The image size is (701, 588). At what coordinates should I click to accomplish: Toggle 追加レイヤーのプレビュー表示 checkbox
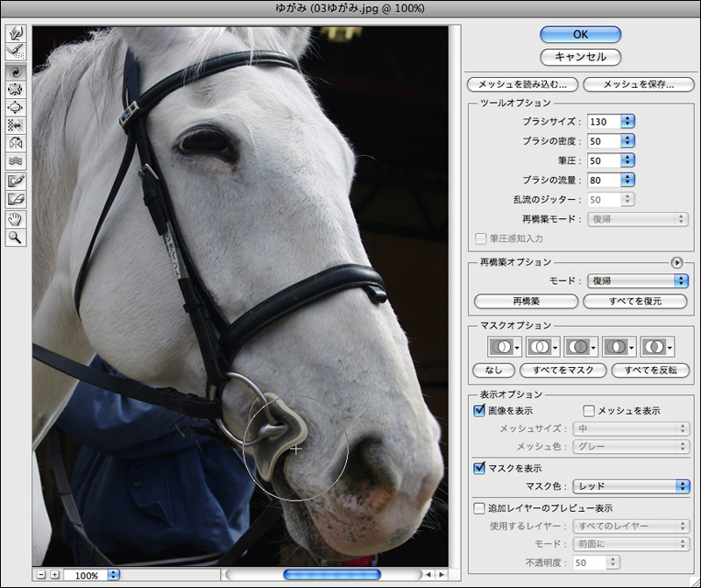click(479, 507)
